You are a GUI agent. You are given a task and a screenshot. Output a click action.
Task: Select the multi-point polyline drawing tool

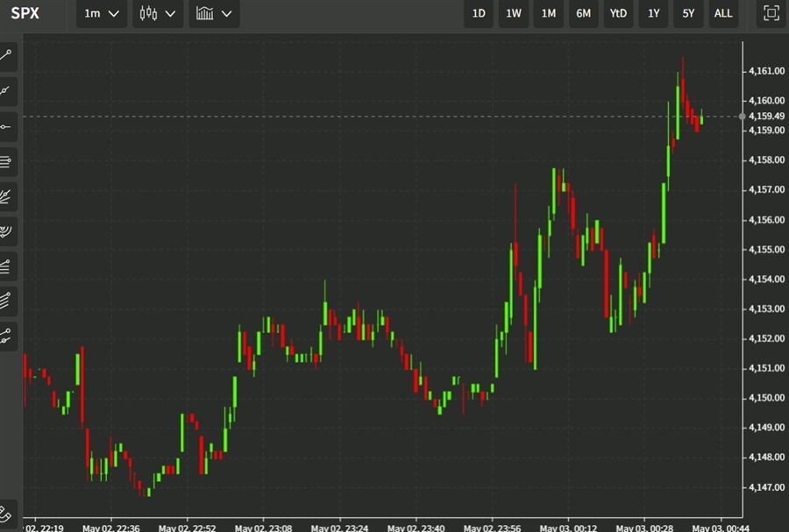coord(7,335)
